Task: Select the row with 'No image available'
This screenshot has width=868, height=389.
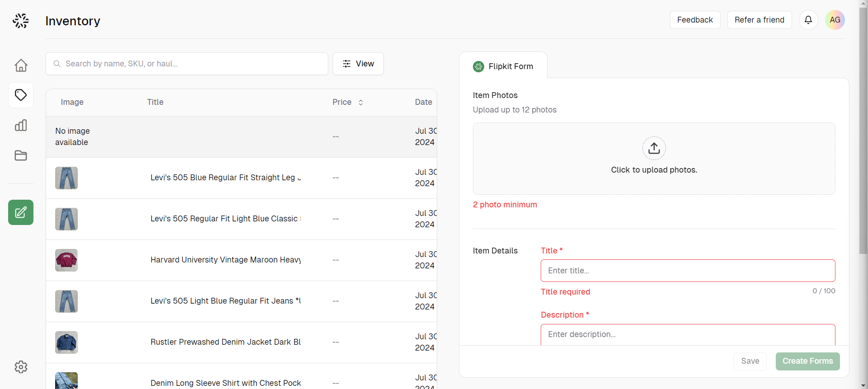Action: click(x=241, y=137)
